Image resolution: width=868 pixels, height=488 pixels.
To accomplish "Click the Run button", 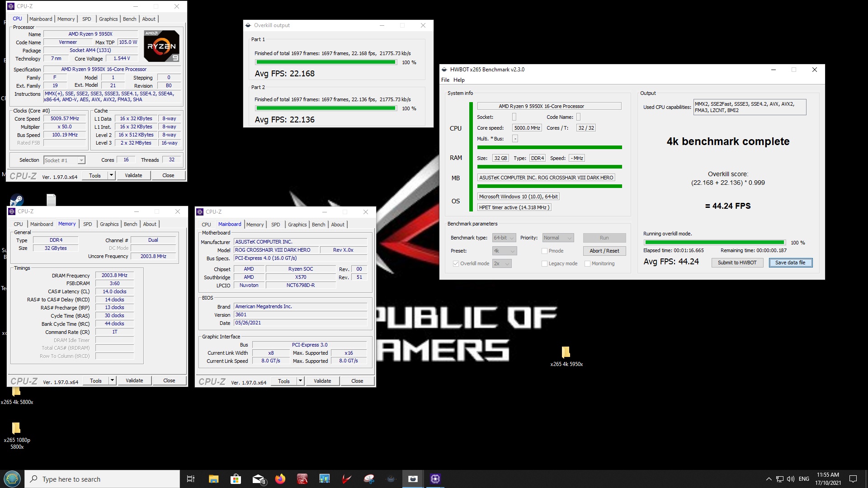I will click(x=604, y=238).
